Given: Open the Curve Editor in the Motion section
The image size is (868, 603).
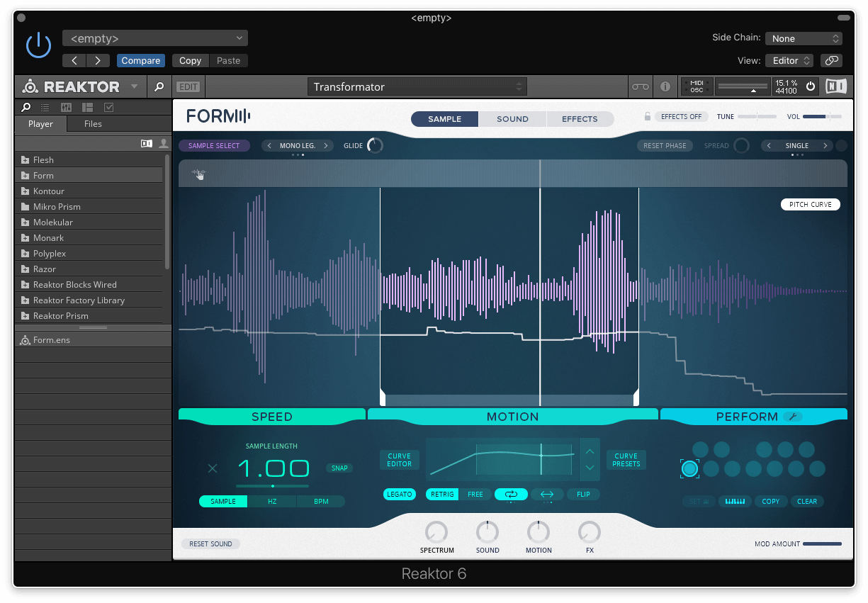Looking at the screenshot, I should tap(399, 460).
